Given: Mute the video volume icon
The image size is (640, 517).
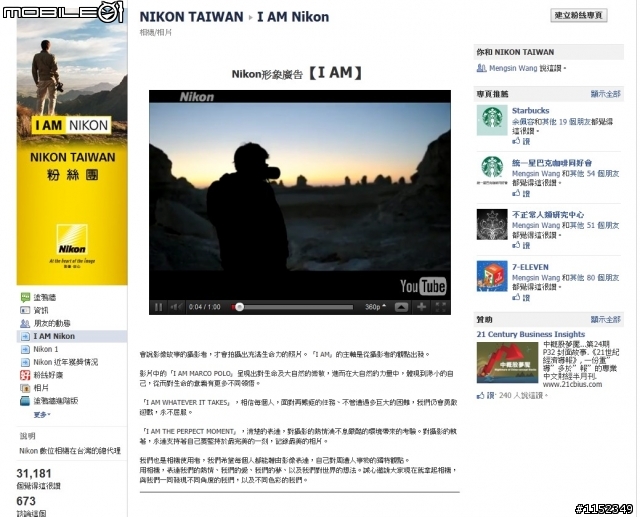Looking at the screenshot, I should click(x=176, y=307).
